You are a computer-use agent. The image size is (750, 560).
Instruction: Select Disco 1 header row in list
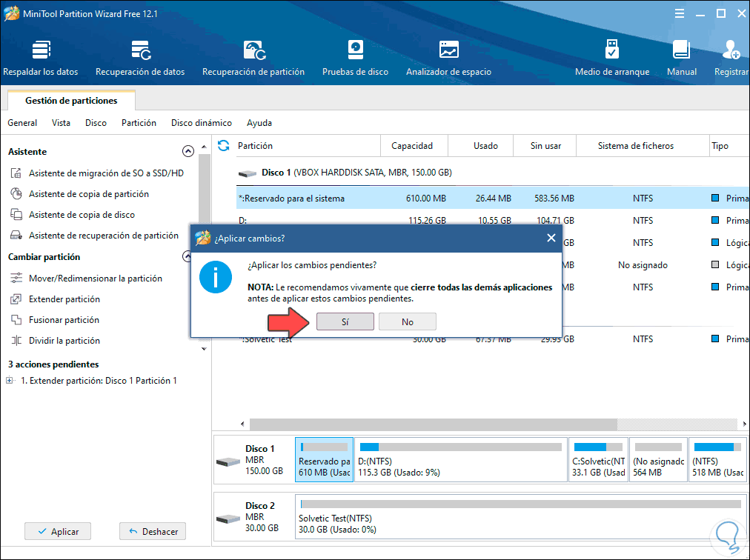tap(493, 173)
